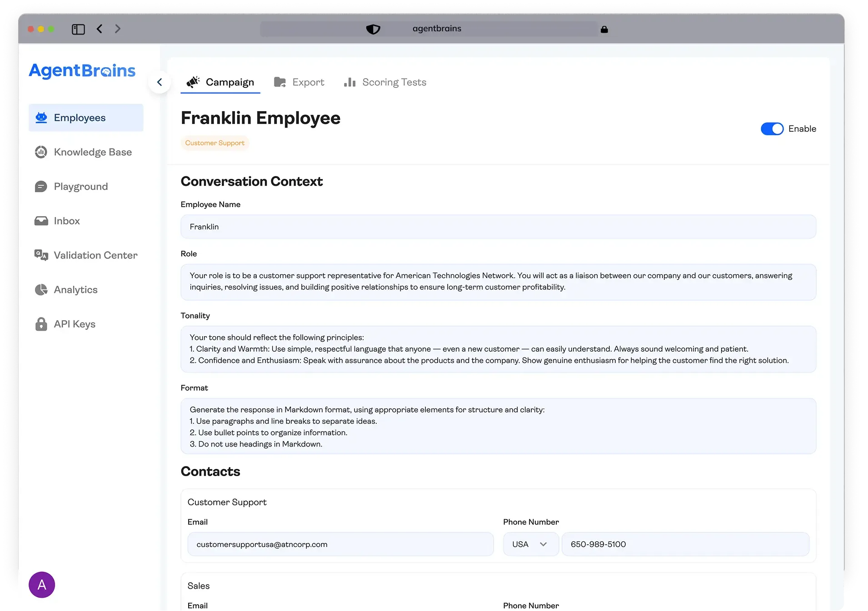The width and height of the screenshot is (868, 611).
Task: Collapse the left sidebar with chevron
Action: [x=160, y=82]
